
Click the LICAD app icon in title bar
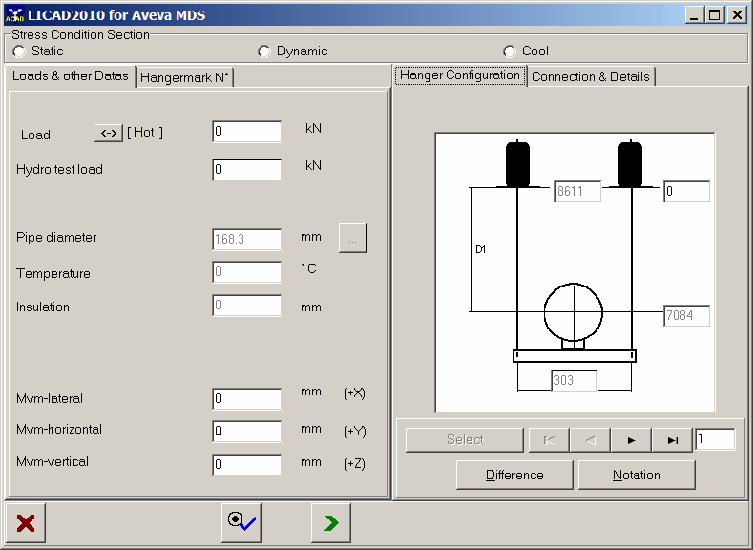point(14,15)
